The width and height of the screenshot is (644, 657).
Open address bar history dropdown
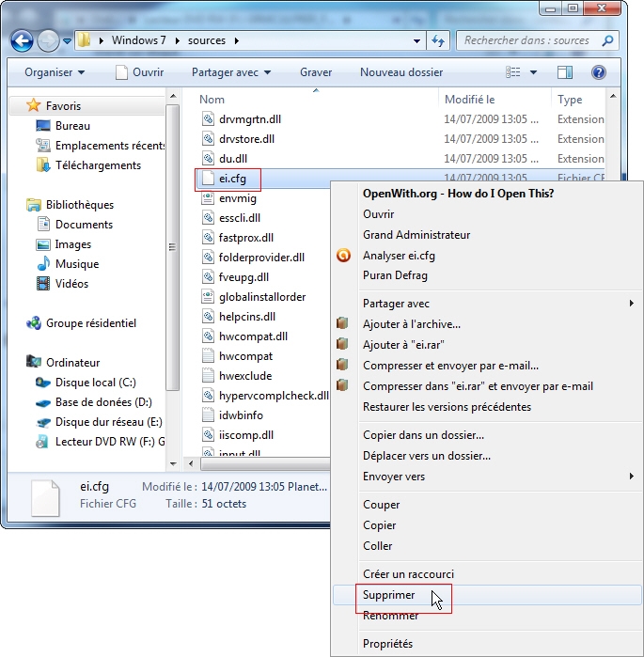pos(416,41)
